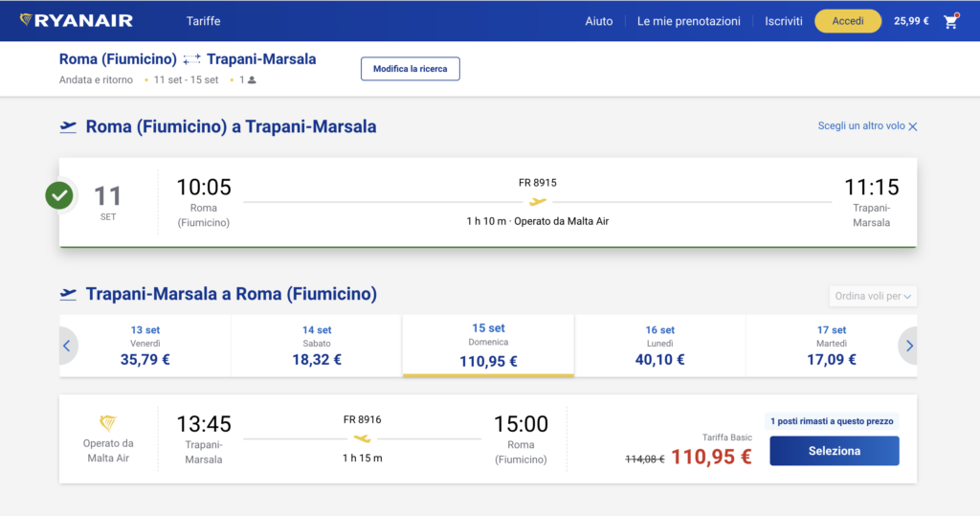Click the selected outbound flight card
Viewport: 980px width, 516px height.
[488, 202]
